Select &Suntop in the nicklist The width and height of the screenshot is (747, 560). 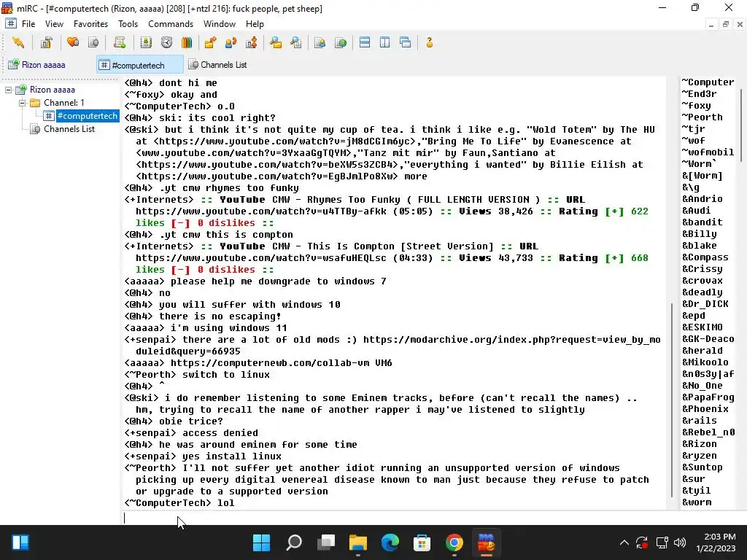pos(702,467)
